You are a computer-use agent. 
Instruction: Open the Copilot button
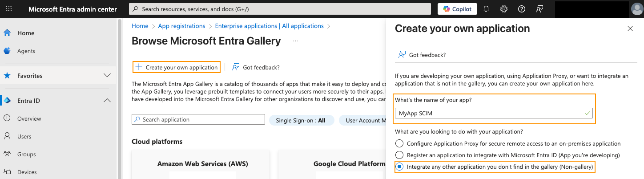458,9
